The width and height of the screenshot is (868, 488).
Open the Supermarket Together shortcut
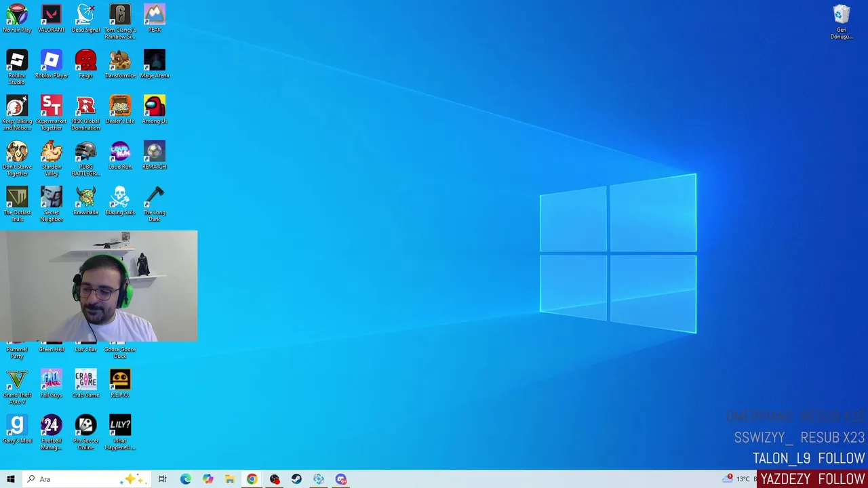(x=52, y=113)
